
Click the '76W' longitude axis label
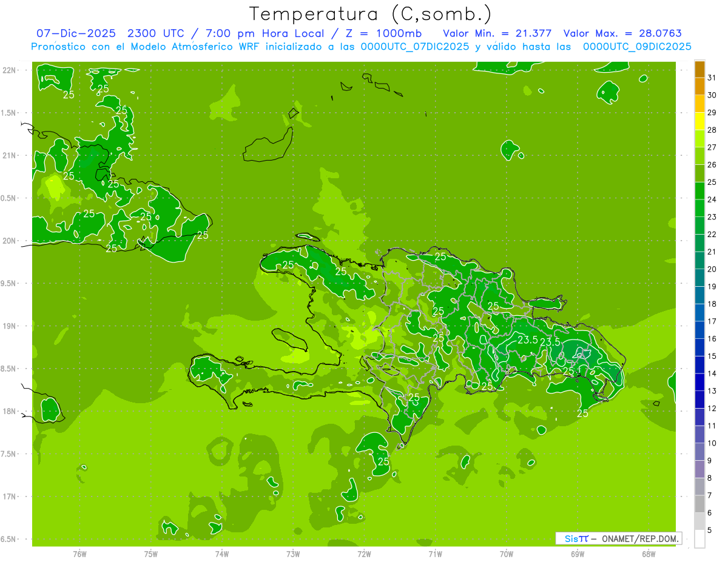point(79,554)
